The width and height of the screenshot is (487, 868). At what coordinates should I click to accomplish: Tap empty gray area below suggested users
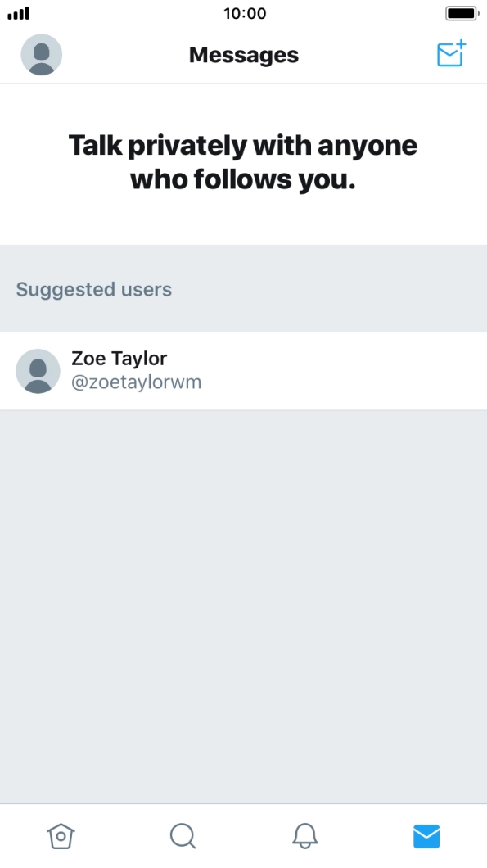tap(244, 606)
